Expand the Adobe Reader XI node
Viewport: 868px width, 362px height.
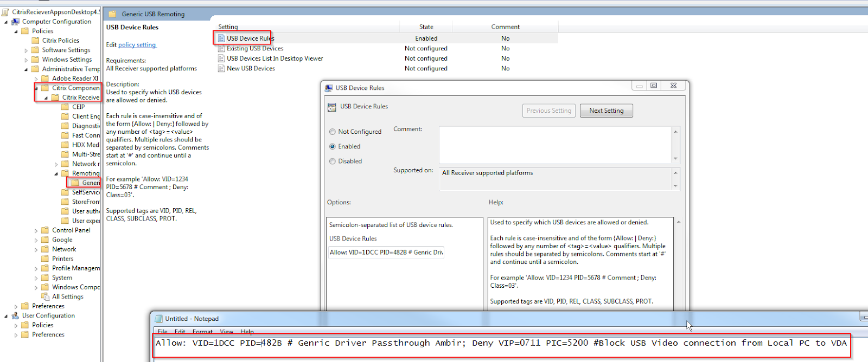click(36, 79)
